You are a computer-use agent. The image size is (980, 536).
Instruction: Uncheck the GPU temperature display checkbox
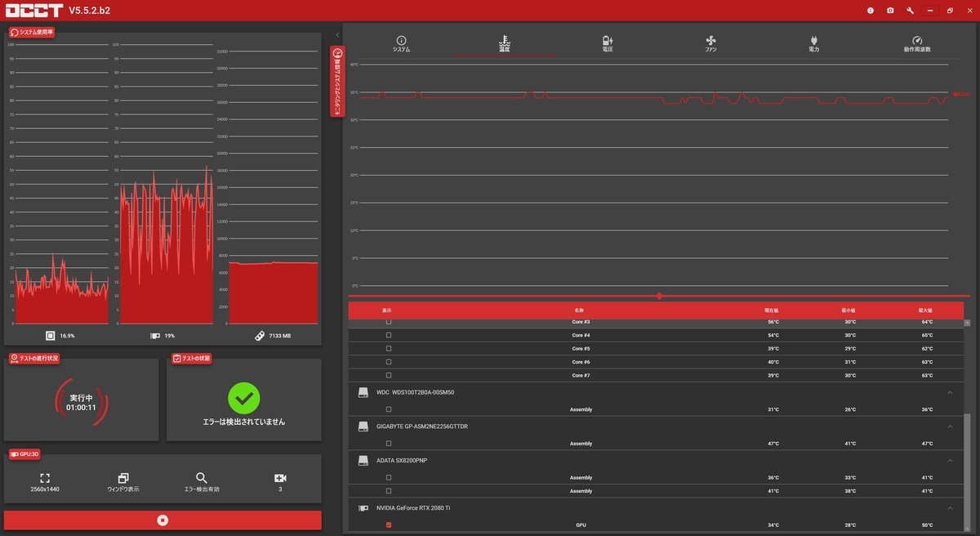(x=388, y=525)
